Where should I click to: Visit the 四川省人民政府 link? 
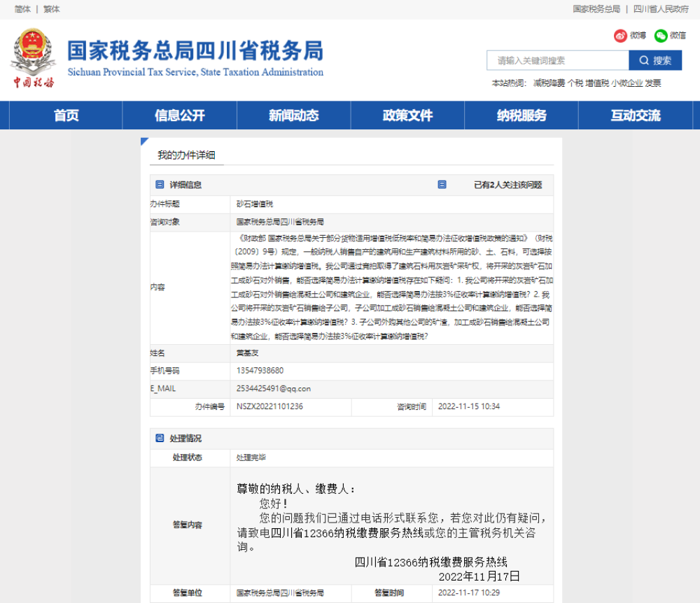(661, 9)
